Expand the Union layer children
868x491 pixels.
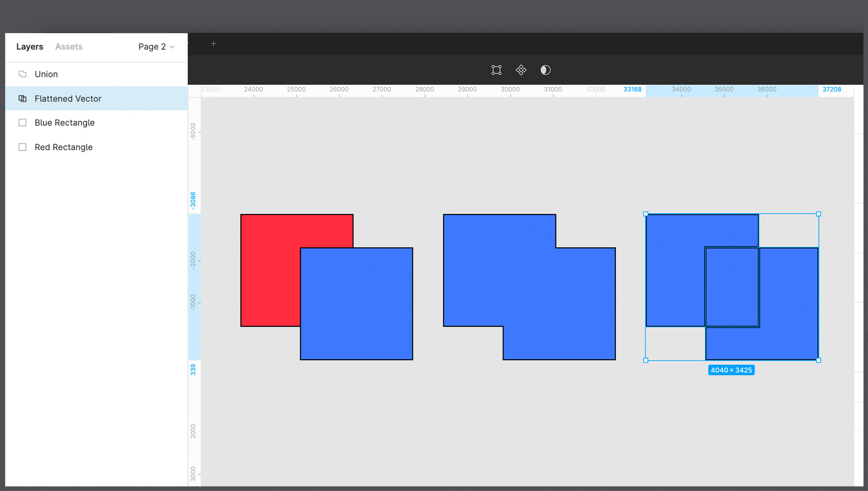click(12, 74)
